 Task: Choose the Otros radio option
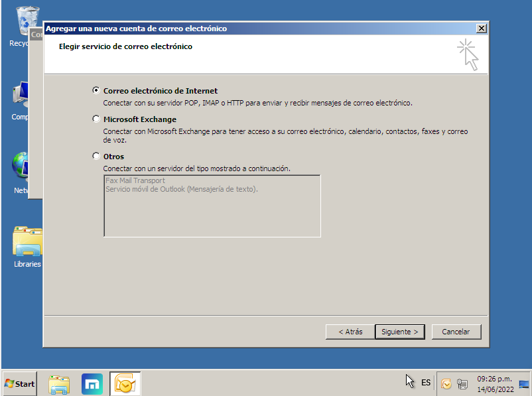click(x=96, y=156)
